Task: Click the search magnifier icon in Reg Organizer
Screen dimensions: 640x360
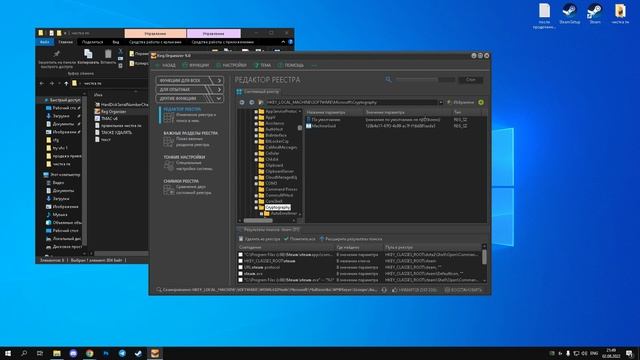Action: point(389,80)
